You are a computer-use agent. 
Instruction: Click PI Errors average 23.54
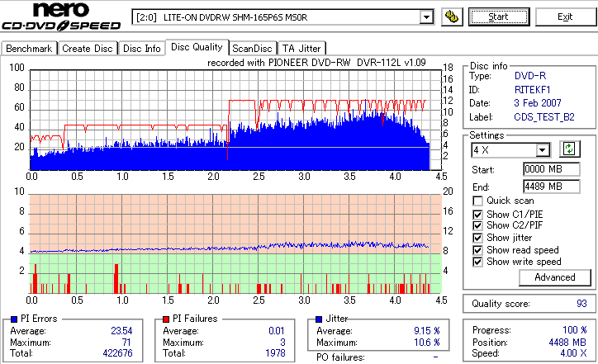121,331
